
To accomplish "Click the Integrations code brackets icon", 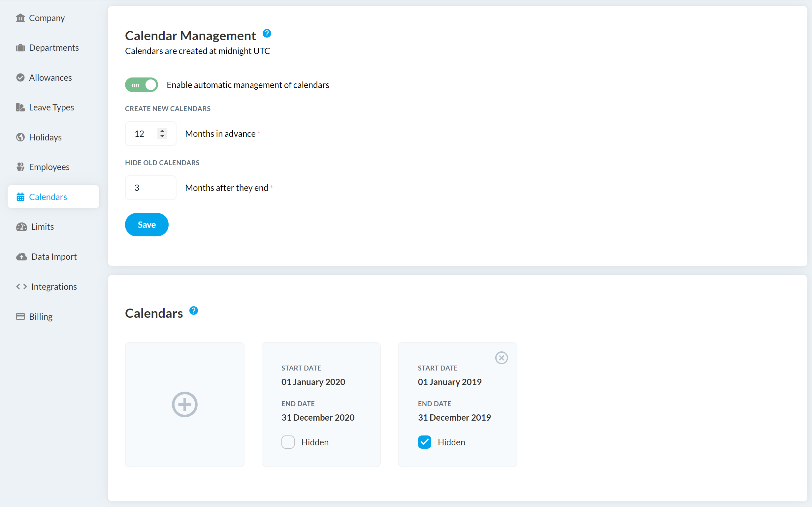I will (x=21, y=287).
